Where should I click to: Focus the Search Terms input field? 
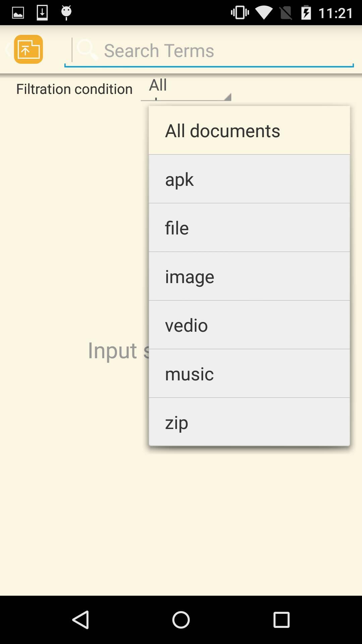point(209,51)
